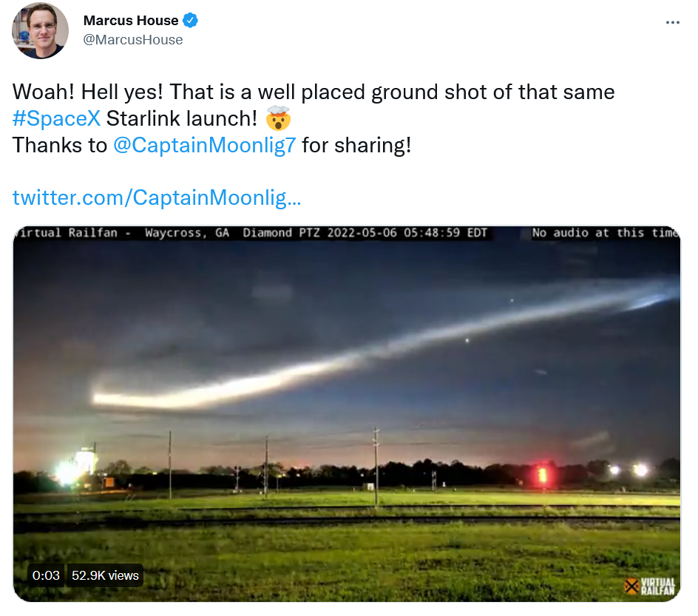Click the 2022-05-06 timestamp overlay
Screen dimensions: 698x616
407,233
